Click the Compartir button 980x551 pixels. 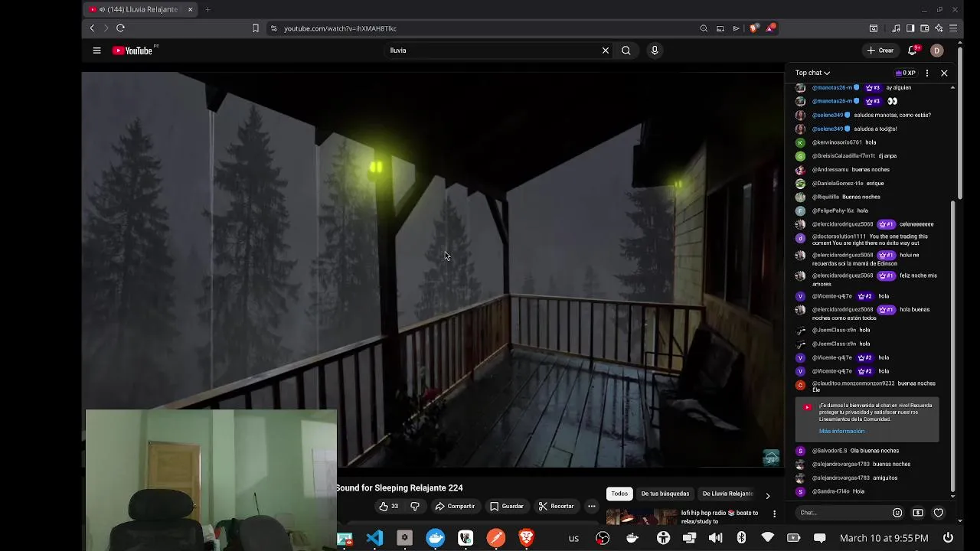[x=455, y=506]
